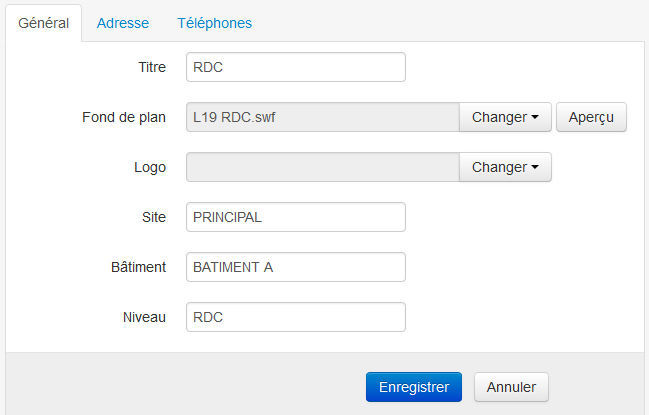Switch to the Adresse tab
This screenshot has width=649, height=415.
click(x=123, y=22)
